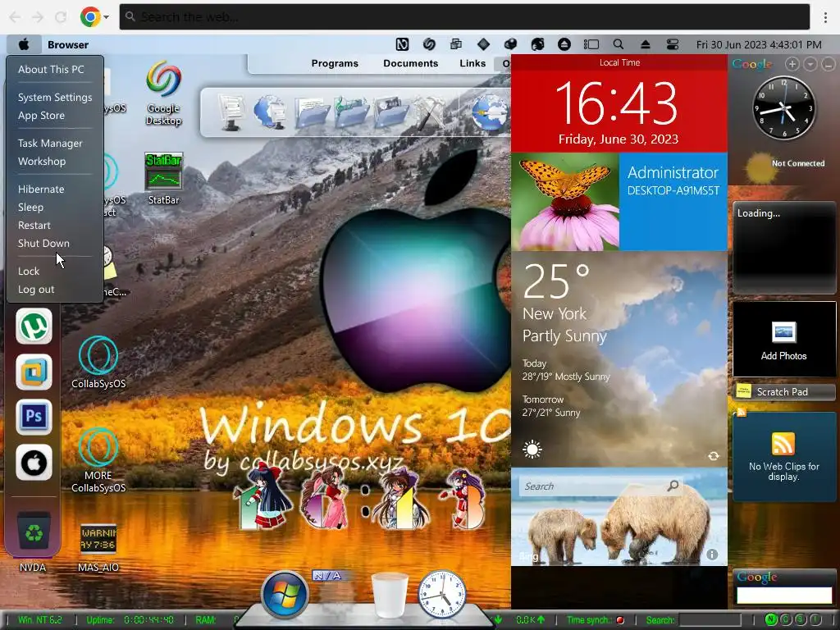Viewport: 840px width, 630px height.
Task: Click the sphere ball menu bar icon
Action: click(x=510, y=44)
